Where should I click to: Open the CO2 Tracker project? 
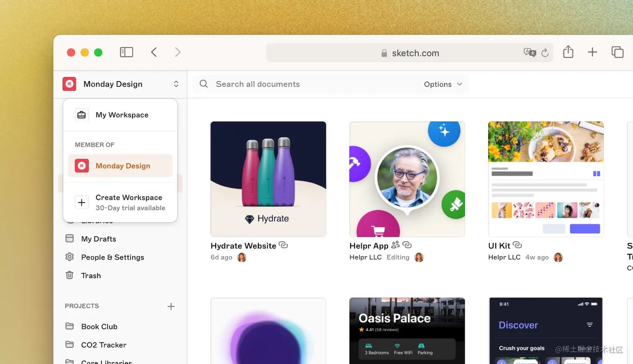[x=104, y=345]
